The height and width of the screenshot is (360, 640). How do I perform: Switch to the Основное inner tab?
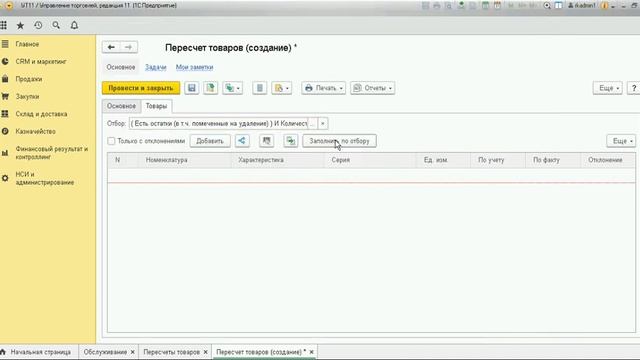tap(121, 106)
